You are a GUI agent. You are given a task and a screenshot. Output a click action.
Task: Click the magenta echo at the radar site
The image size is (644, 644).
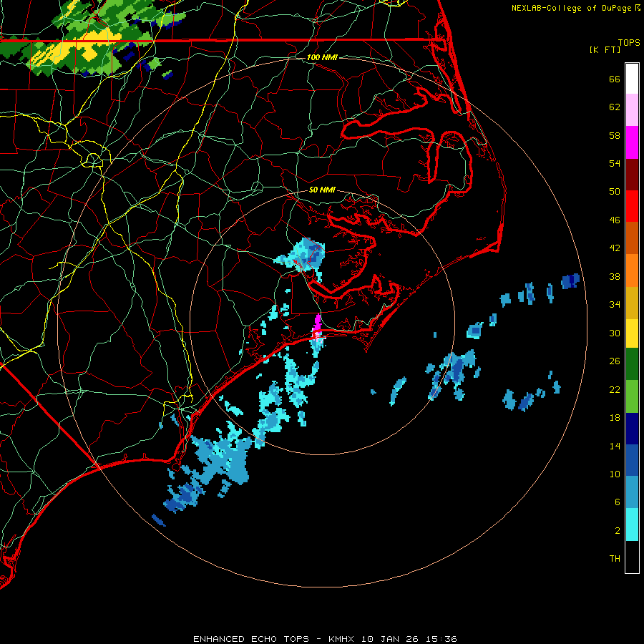pos(317,323)
